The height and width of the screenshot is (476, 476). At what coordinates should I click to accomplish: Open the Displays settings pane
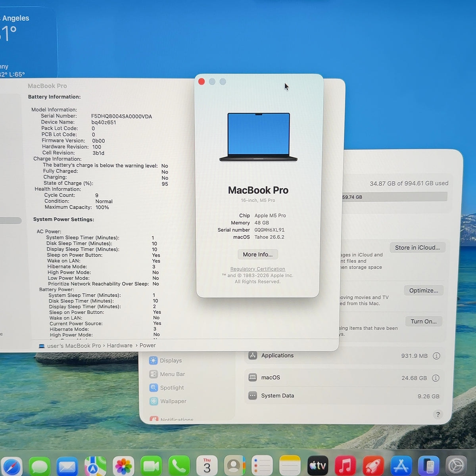166,361
